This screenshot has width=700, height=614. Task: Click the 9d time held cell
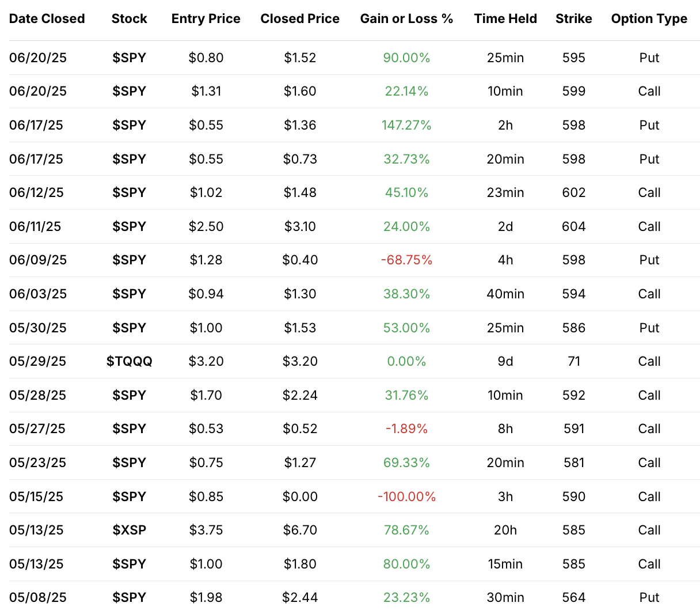tap(505, 361)
